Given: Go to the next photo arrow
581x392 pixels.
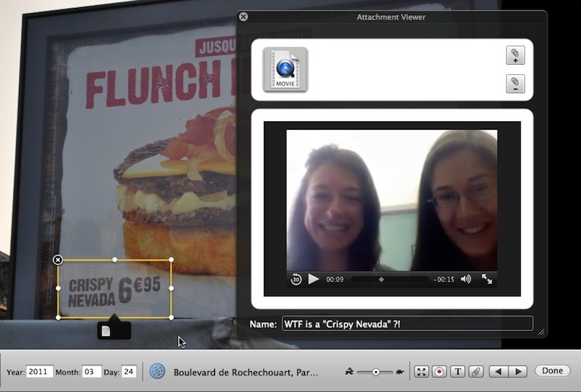Looking at the screenshot, I should tap(518, 371).
